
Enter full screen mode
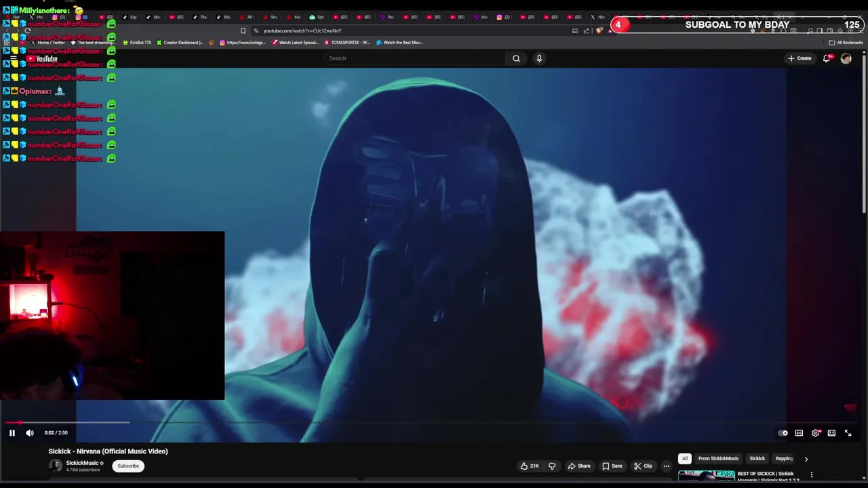(x=848, y=433)
